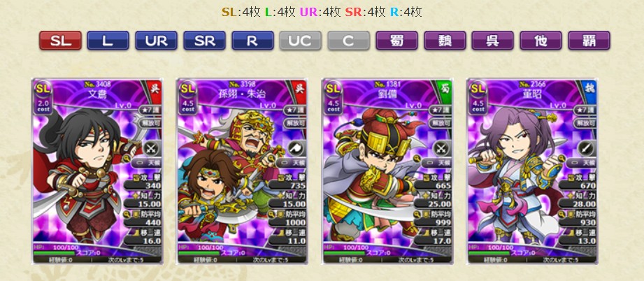Toggle the UR rarity filter
The width and height of the screenshot is (644, 281).
tap(157, 41)
